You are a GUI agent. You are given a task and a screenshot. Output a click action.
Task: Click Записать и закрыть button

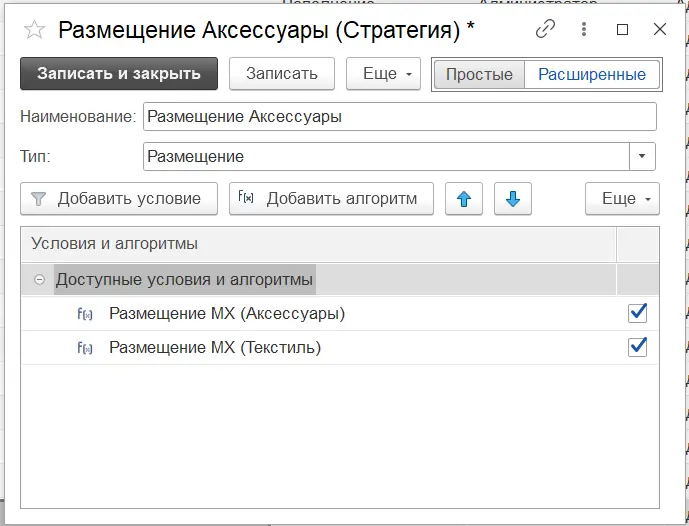pyautogui.click(x=119, y=74)
